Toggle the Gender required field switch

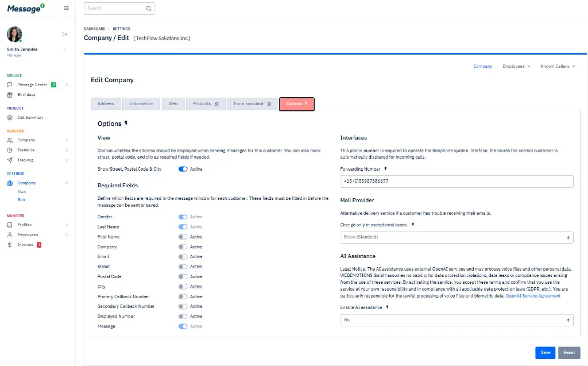coord(183,217)
